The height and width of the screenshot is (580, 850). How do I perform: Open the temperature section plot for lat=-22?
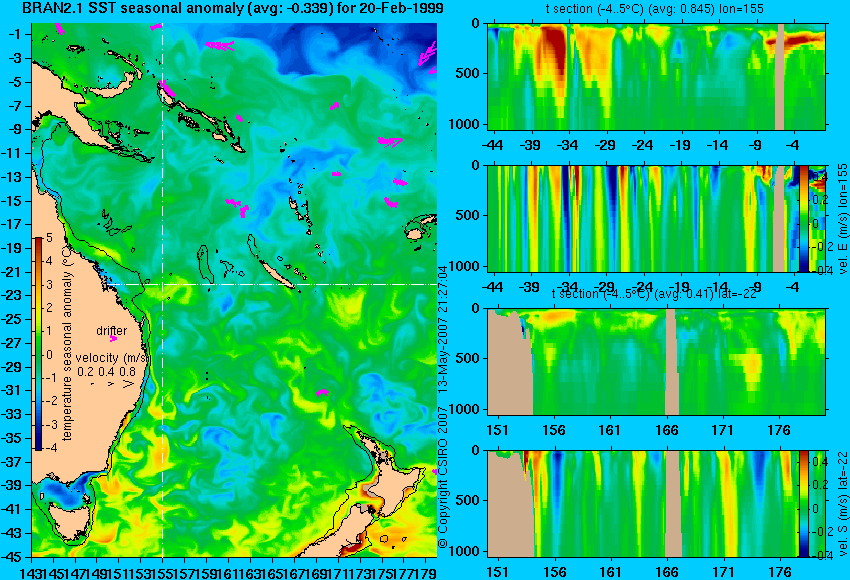click(656, 362)
